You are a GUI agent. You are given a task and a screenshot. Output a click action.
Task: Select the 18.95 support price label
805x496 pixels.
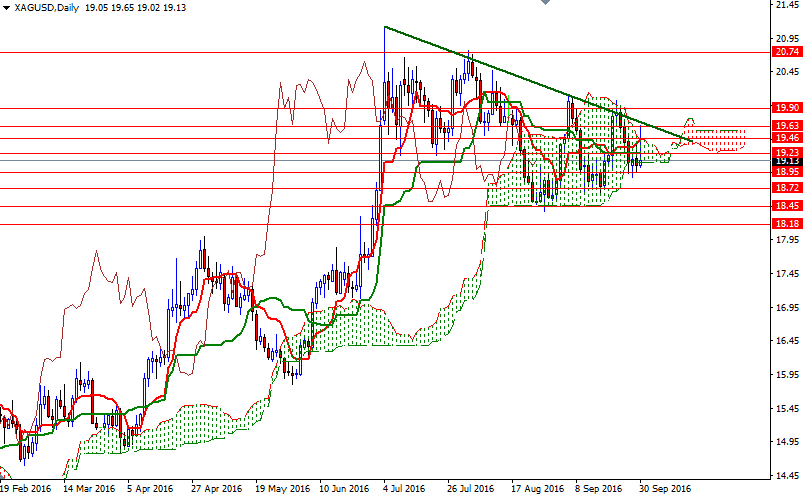pyautogui.click(x=787, y=171)
